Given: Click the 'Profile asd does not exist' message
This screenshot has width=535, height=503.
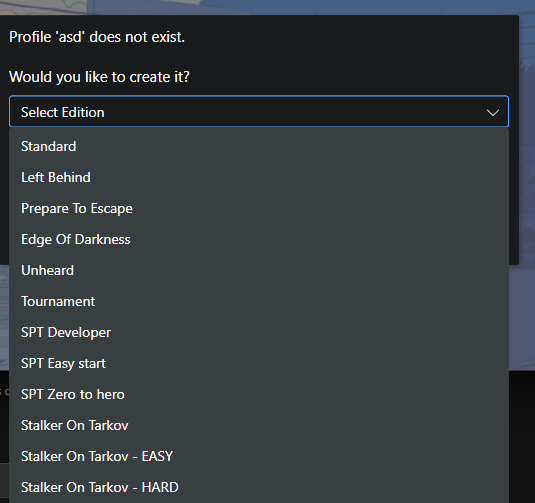Looking at the screenshot, I should [97, 37].
